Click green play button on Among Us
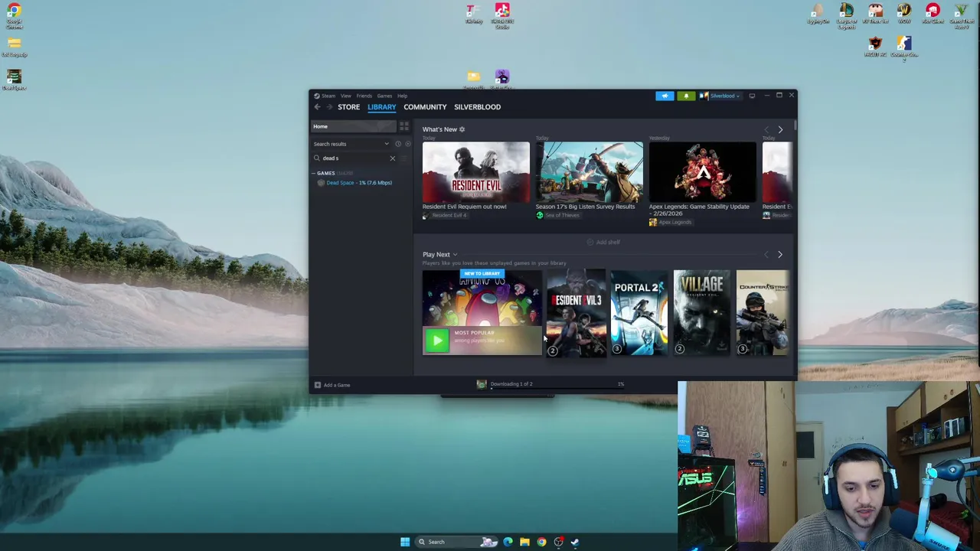980x551 pixels. pos(436,340)
